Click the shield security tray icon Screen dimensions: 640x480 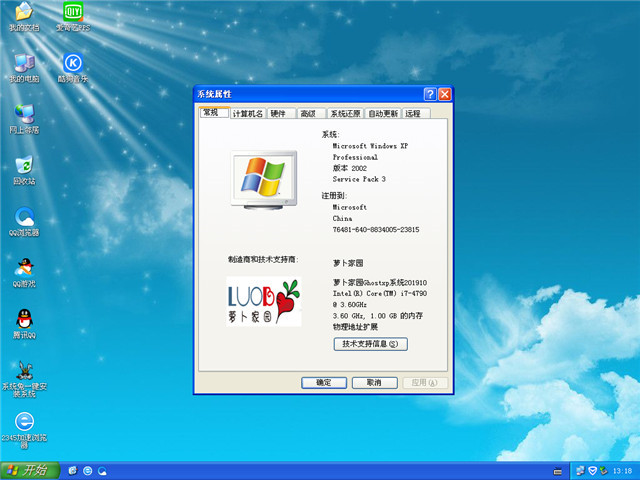592,471
